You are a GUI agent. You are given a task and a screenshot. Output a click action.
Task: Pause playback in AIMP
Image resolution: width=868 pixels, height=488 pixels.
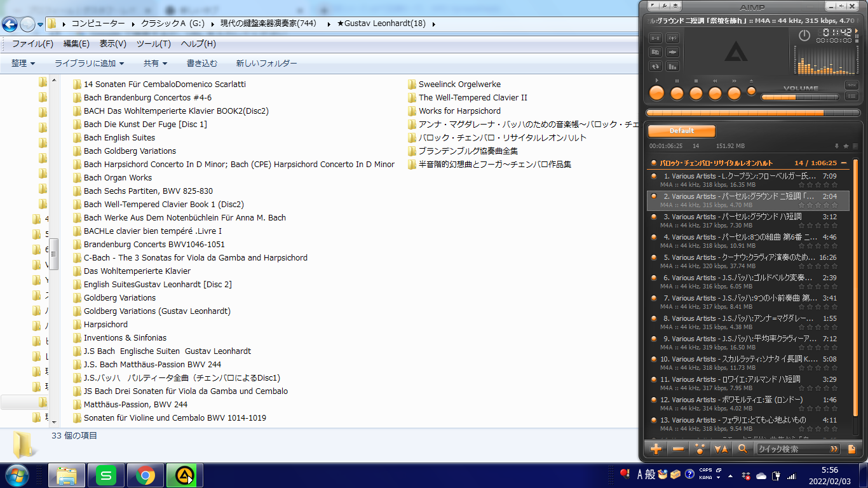point(677,93)
